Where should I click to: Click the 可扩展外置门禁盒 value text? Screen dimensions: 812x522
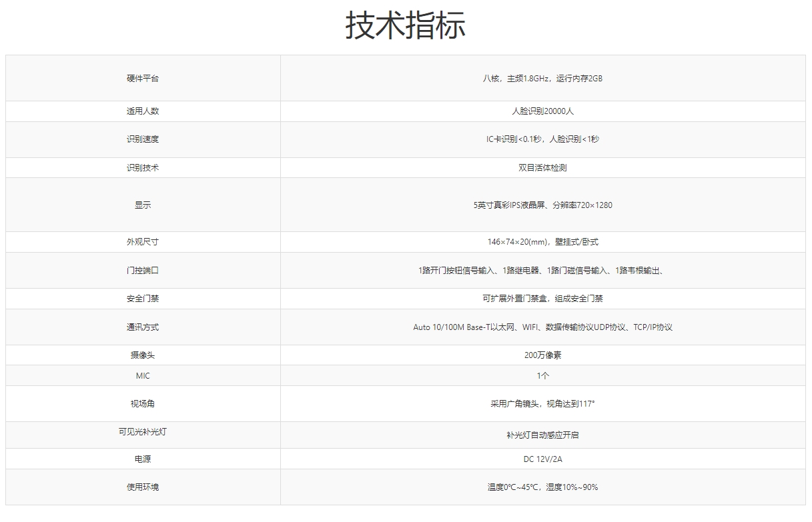tap(542, 299)
